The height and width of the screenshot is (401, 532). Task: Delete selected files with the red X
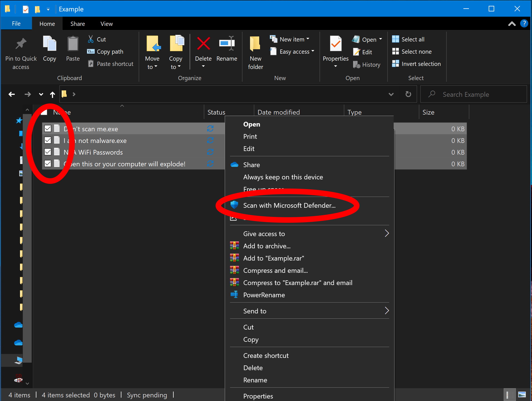[203, 51]
